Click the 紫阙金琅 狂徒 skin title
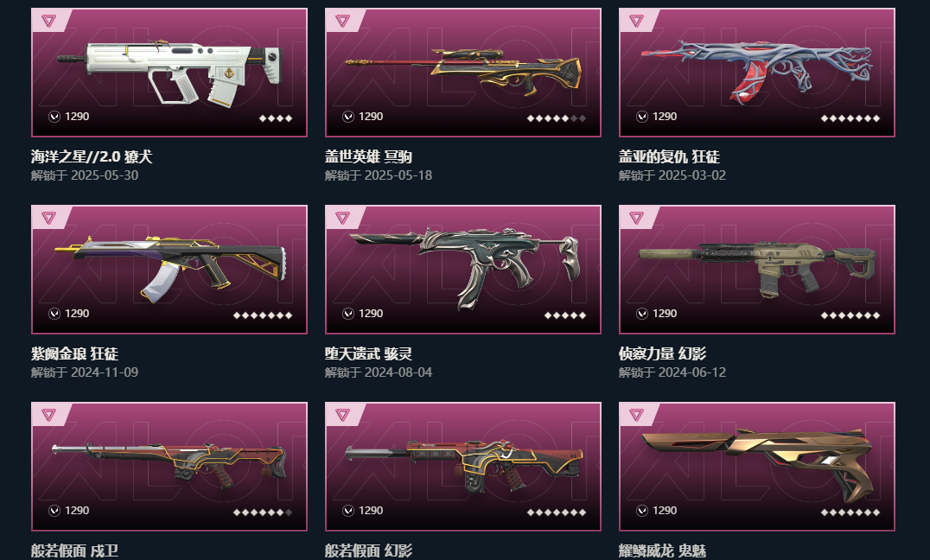The height and width of the screenshot is (560, 930). coord(74,354)
